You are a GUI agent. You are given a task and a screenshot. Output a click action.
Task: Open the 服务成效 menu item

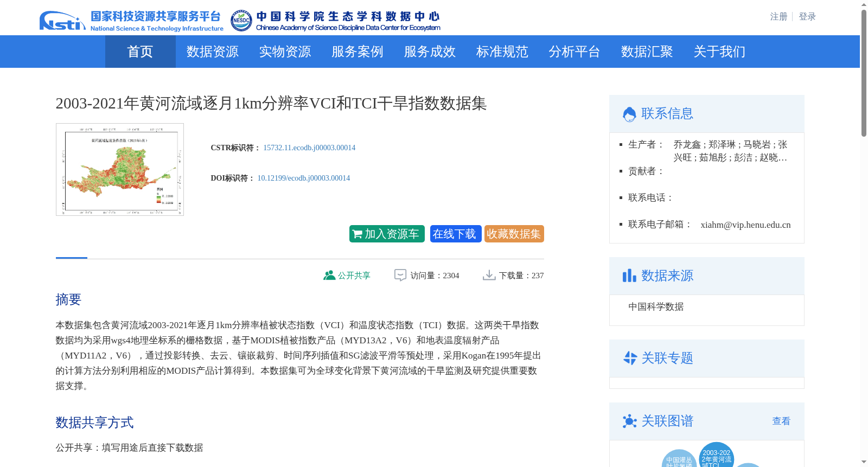pos(430,52)
